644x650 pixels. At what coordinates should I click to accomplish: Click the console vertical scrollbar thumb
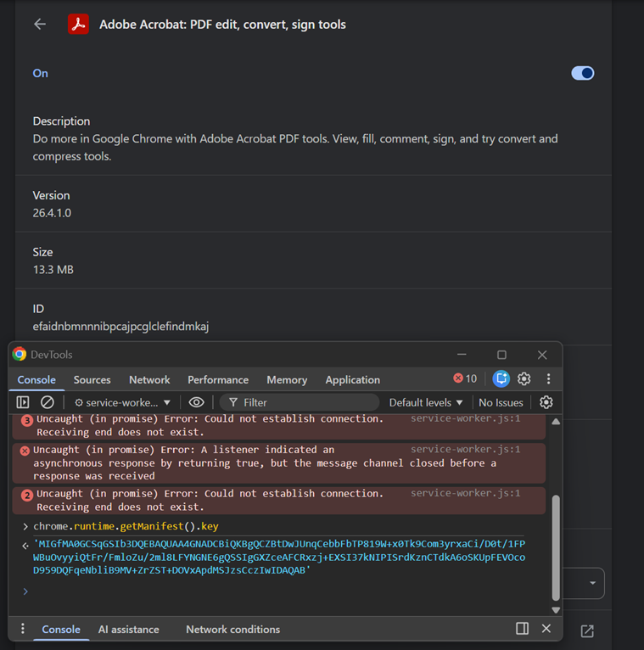click(x=556, y=547)
